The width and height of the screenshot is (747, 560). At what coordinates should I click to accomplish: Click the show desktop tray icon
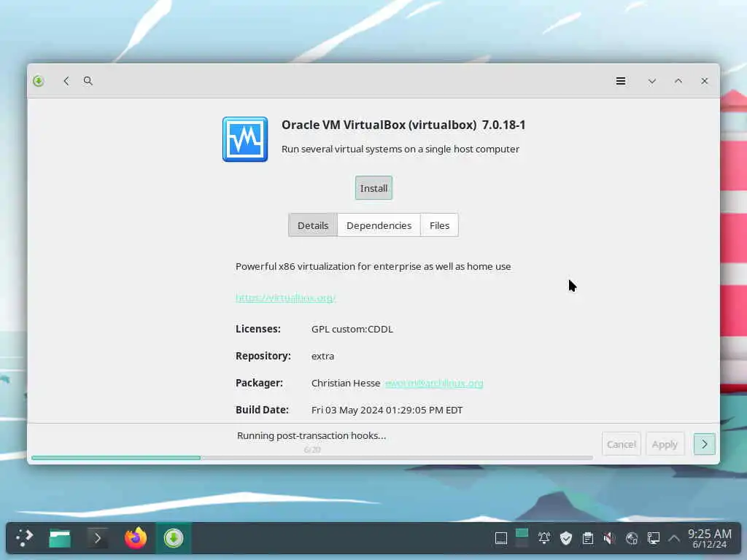500,539
